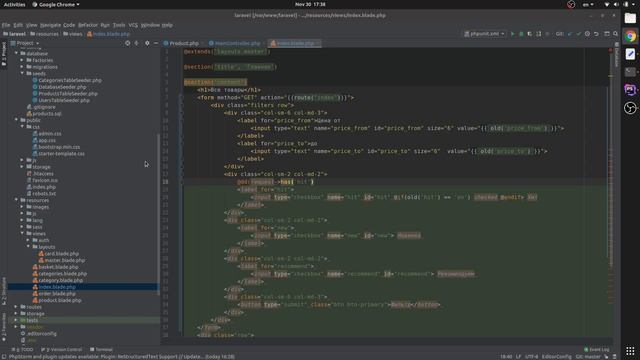Open the VCS menu
The width and height of the screenshot is (640, 360).
click(x=133, y=25)
